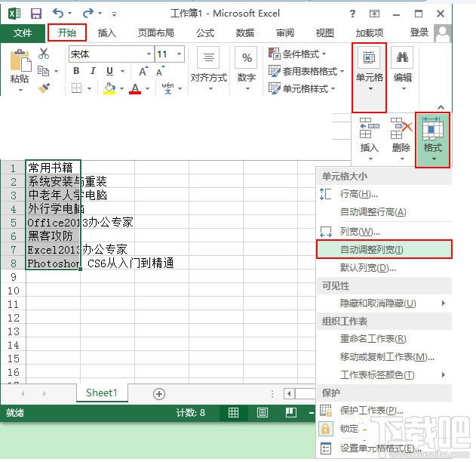Toggle 锁定 lock cell option
This screenshot has height=462, width=476.
[384, 429]
